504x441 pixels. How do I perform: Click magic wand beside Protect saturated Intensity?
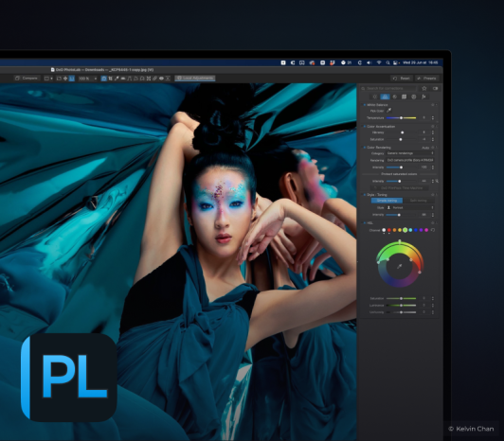click(437, 181)
